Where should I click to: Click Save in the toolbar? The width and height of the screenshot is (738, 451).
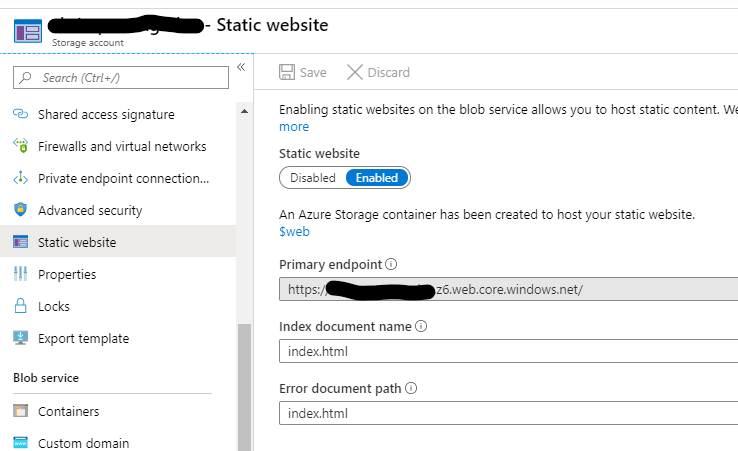[x=303, y=72]
